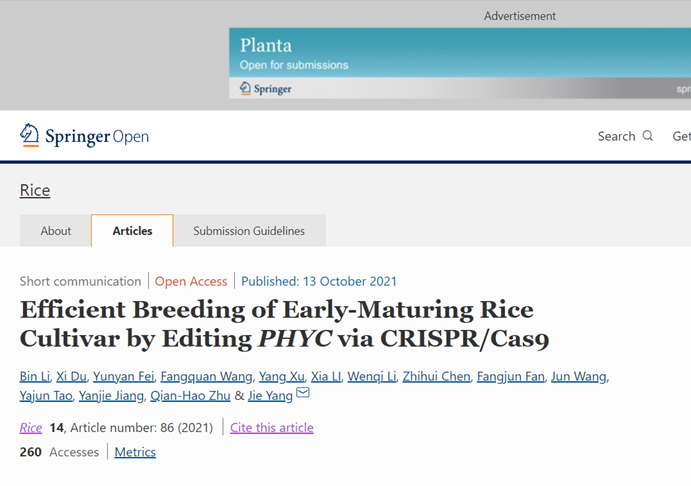This screenshot has width=691, height=486.
Task: Open corresponding author Jie Yang link
Action: tap(270, 396)
